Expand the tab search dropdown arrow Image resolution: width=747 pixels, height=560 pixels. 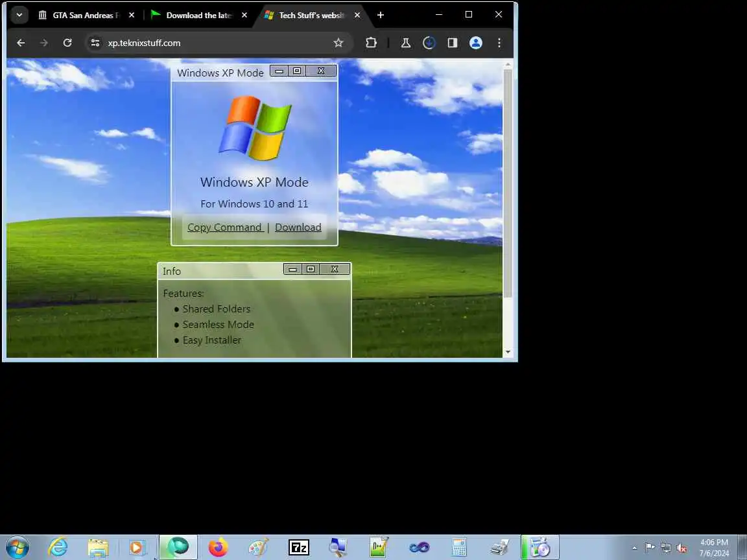pyautogui.click(x=19, y=16)
